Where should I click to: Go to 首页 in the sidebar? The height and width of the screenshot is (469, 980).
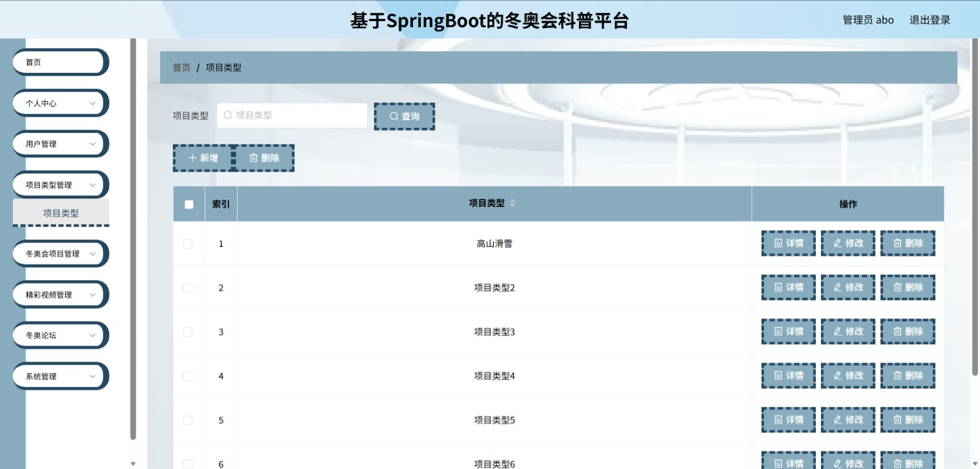pyautogui.click(x=60, y=62)
